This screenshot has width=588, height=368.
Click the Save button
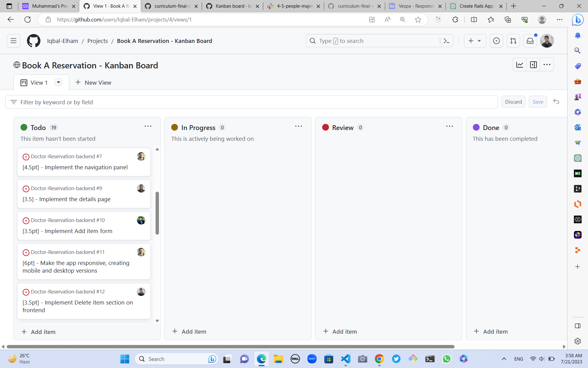point(538,102)
